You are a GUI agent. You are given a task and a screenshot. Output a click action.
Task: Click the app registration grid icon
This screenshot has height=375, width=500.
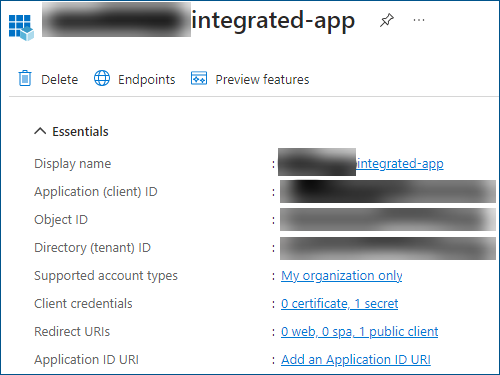coord(21,27)
